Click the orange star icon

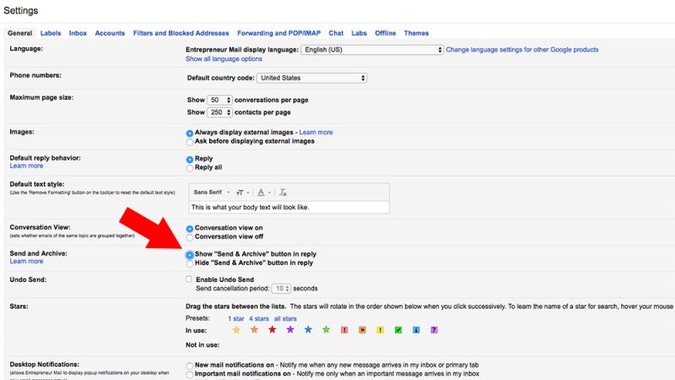coord(254,330)
